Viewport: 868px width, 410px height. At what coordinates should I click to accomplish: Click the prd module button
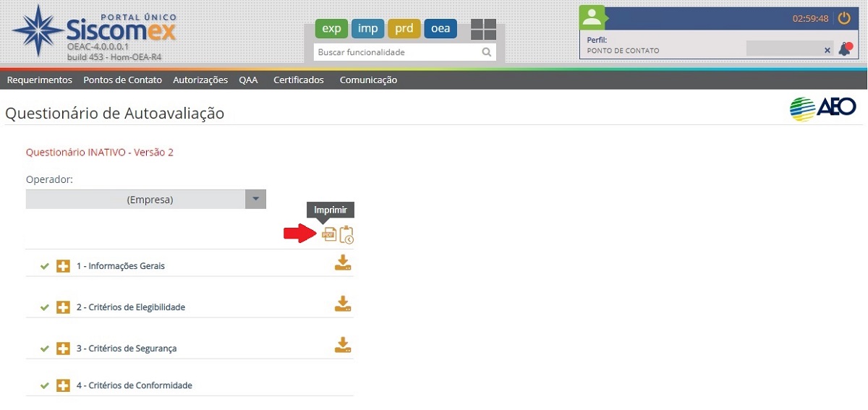pos(404,29)
